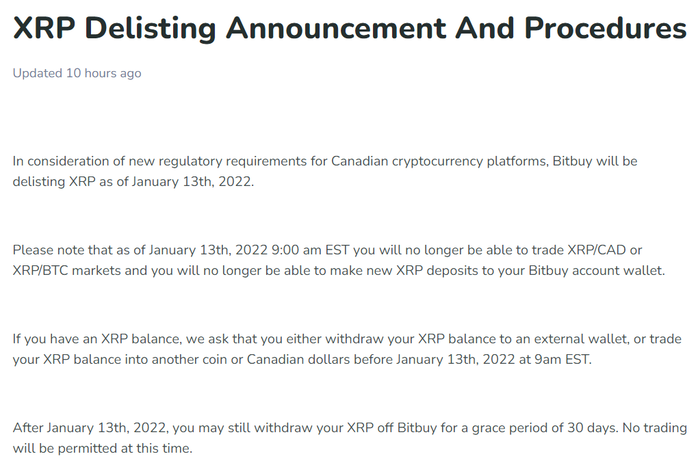Click the word 'Procedures' in the heading

[x=605, y=29]
